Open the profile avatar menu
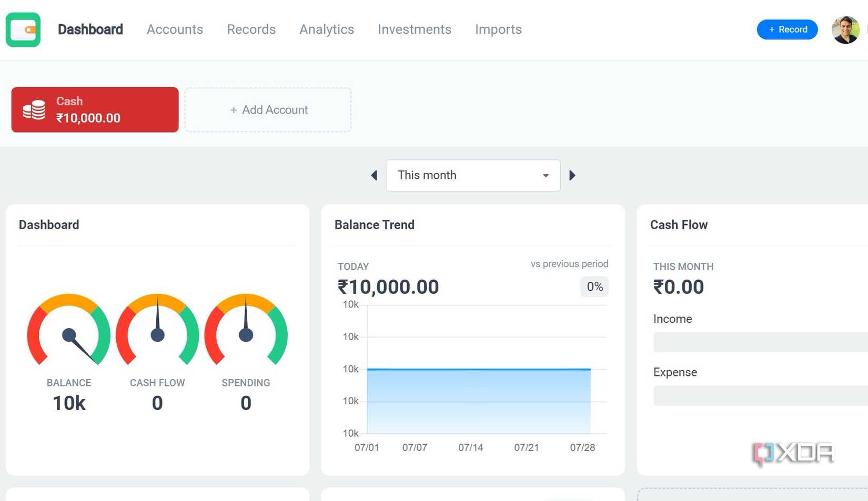 (845, 29)
